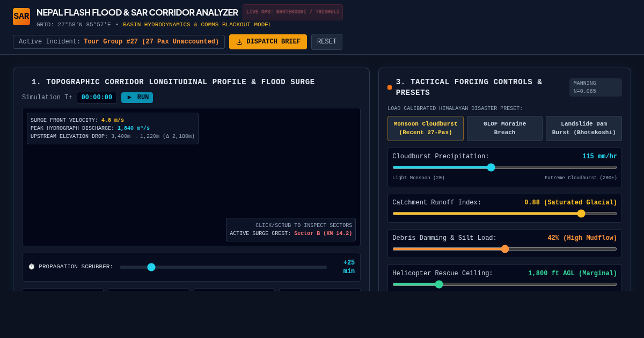
Task: Click the Active Incident Tour Group #27 badge
Action: tap(119, 42)
